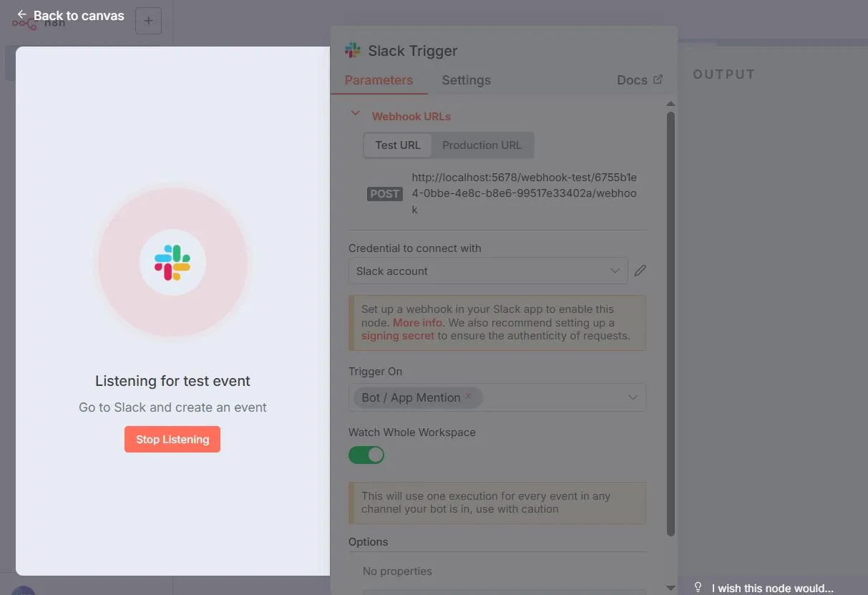Screen dimensions: 868x595
Task: Expand the Trigger On dropdown
Action: (x=633, y=397)
